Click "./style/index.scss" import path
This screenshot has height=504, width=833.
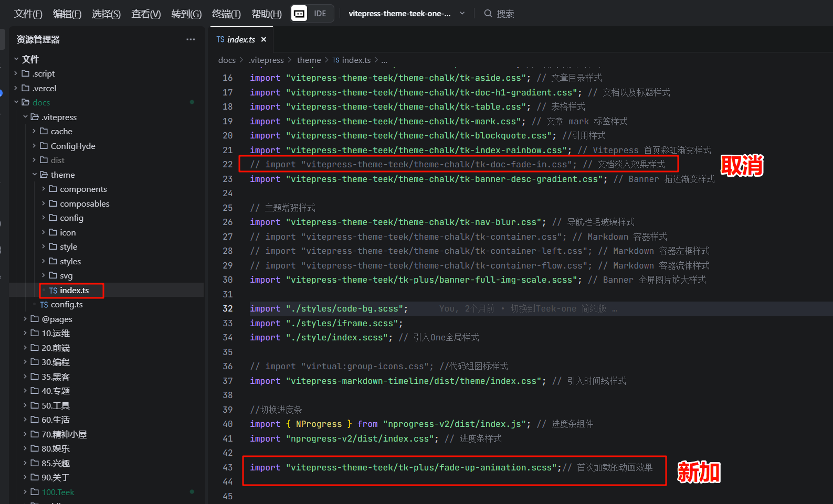click(x=336, y=338)
